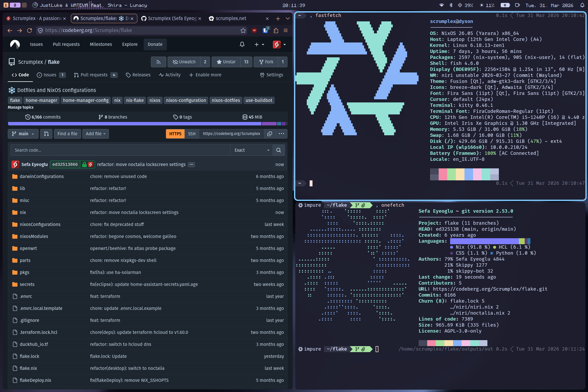The height and width of the screenshot is (392, 588).
Task: Click the Find a file button
Action: point(67,134)
